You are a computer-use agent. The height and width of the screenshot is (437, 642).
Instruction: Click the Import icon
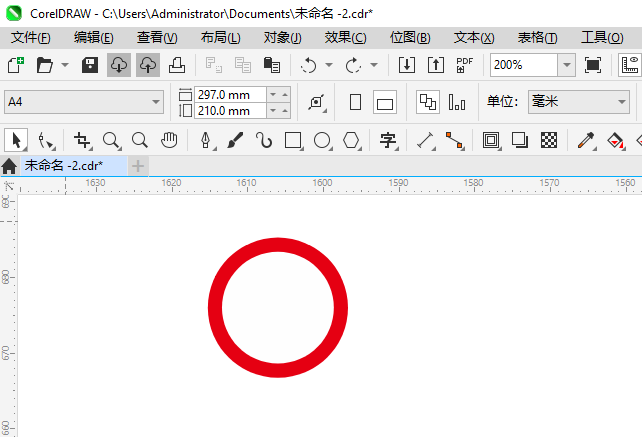pos(407,65)
